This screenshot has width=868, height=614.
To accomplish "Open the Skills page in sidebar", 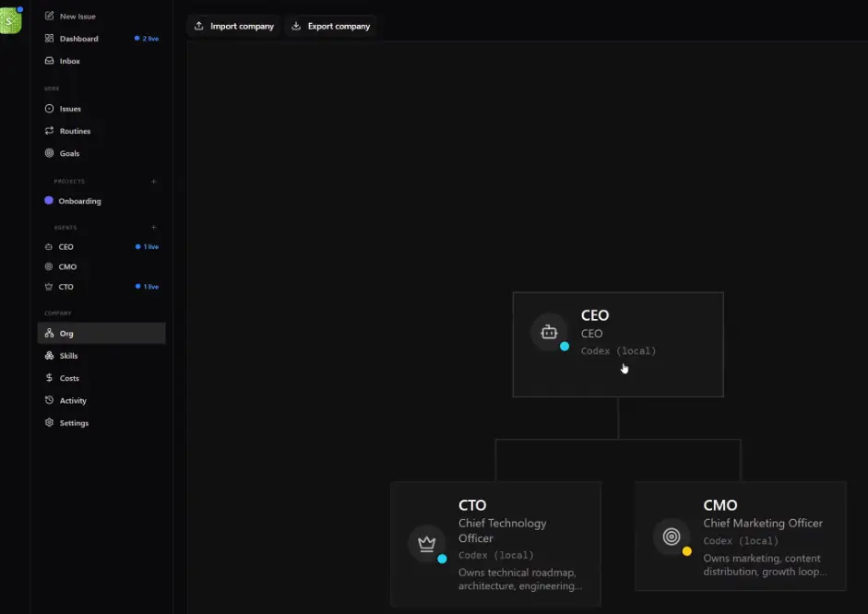I will pos(68,356).
